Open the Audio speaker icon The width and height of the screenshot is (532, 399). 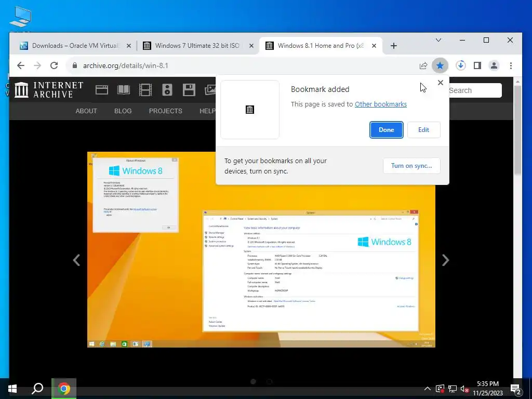pyautogui.click(x=167, y=90)
